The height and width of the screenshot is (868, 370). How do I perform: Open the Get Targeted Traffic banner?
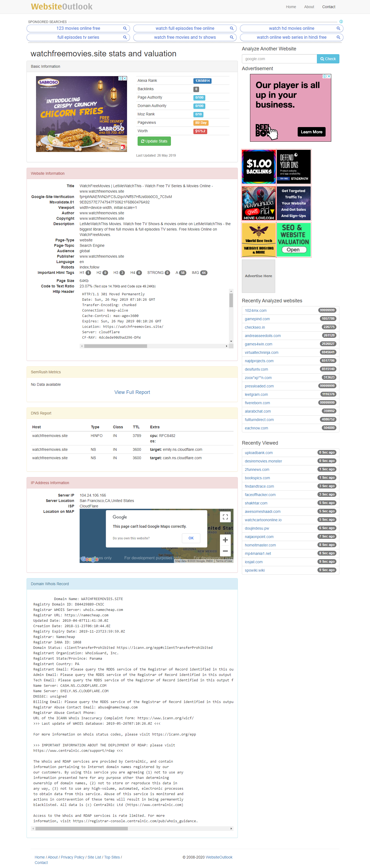pyautogui.click(x=294, y=203)
